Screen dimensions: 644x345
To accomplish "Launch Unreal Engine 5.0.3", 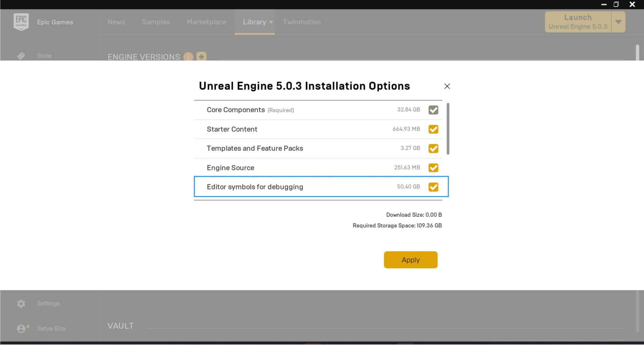I will pyautogui.click(x=578, y=22).
